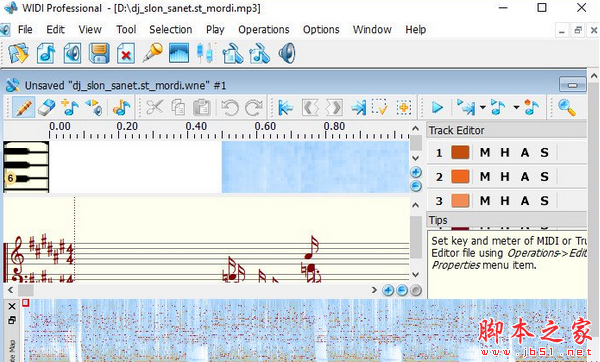
Task: Redo the last action
Action: coord(253,108)
